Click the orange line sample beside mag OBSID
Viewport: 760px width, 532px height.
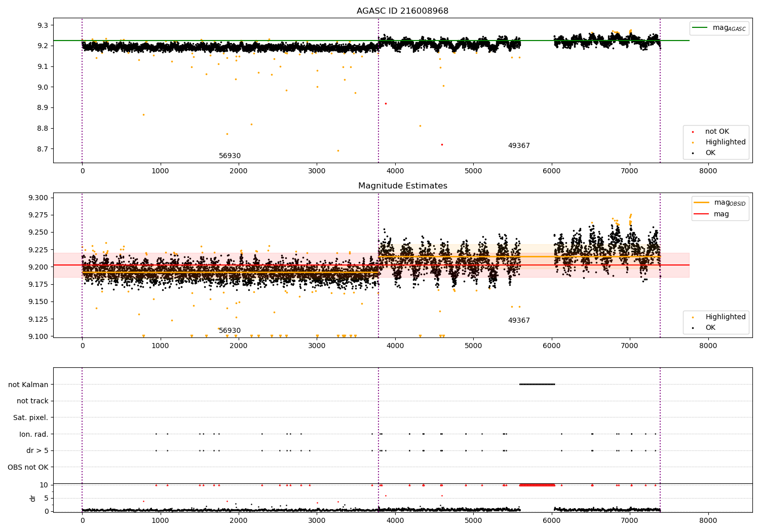tap(702, 203)
